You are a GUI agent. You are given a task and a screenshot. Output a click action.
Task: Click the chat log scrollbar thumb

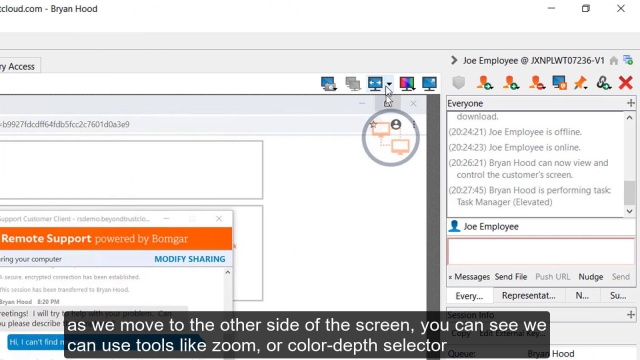coord(629,192)
